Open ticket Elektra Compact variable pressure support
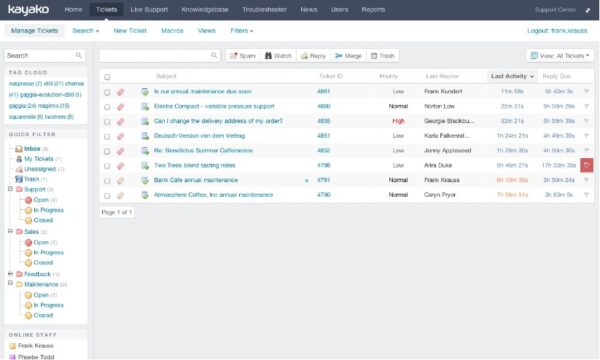This screenshot has height=360, width=600. 214,106
